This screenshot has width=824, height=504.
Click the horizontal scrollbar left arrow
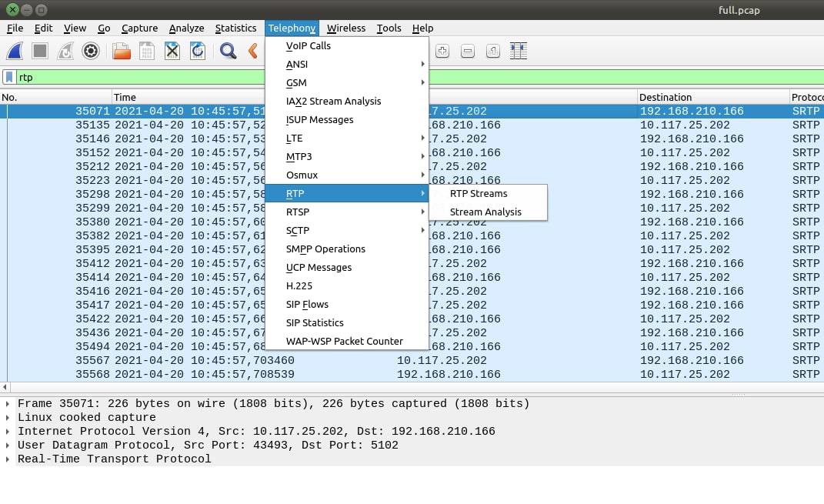[5, 387]
